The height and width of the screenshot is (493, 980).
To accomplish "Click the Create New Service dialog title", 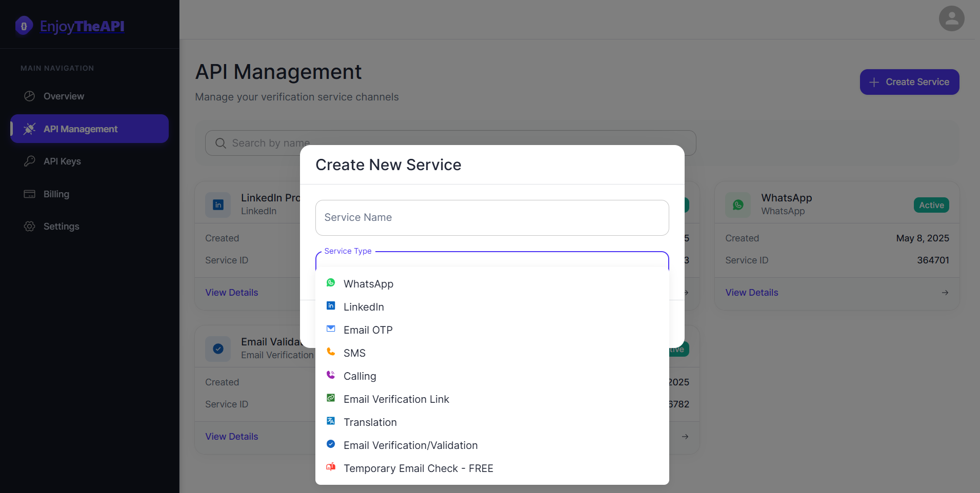I will 388,165.
